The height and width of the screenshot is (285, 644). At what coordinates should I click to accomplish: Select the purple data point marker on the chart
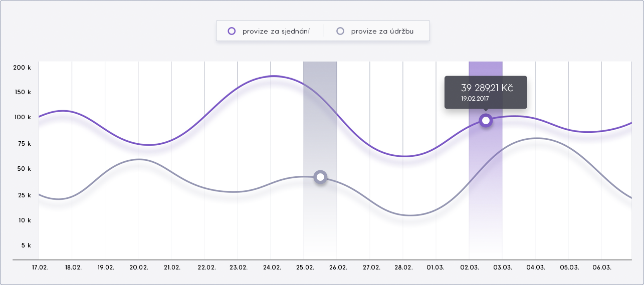click(486, 120)
